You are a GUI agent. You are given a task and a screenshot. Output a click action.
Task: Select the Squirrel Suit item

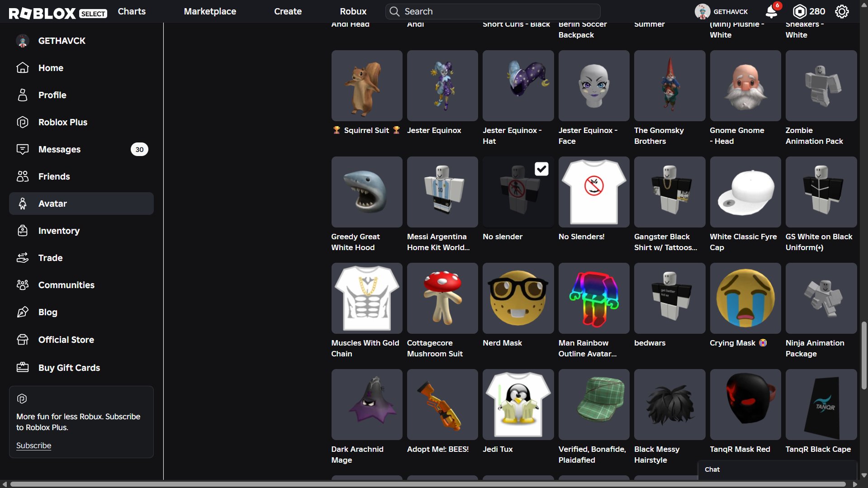tap(367, 85)
